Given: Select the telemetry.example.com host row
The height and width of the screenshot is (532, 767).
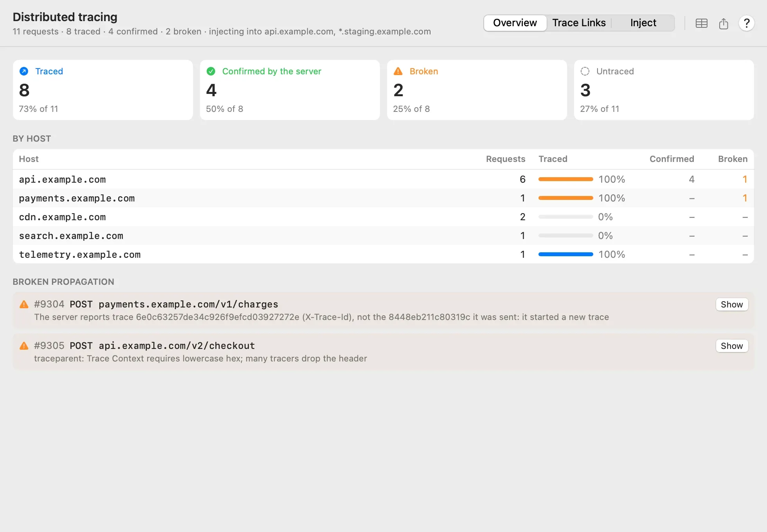Looking at the screenshot, I should 383,254.
